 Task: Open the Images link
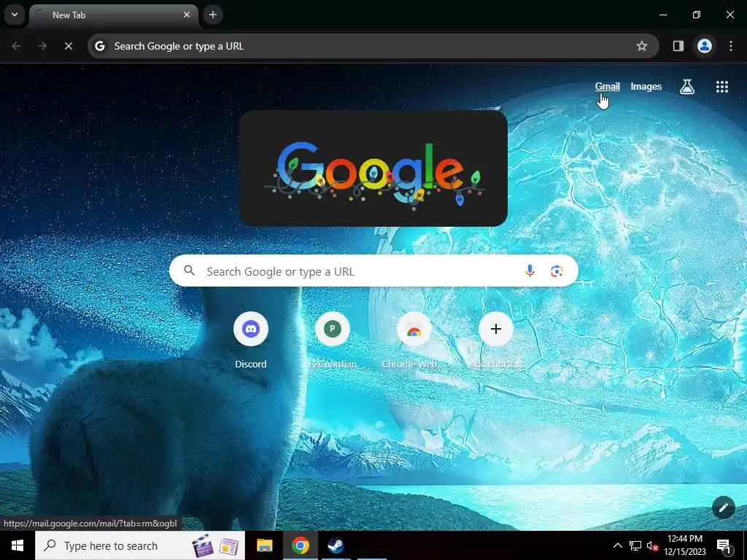tap(646, 86)
